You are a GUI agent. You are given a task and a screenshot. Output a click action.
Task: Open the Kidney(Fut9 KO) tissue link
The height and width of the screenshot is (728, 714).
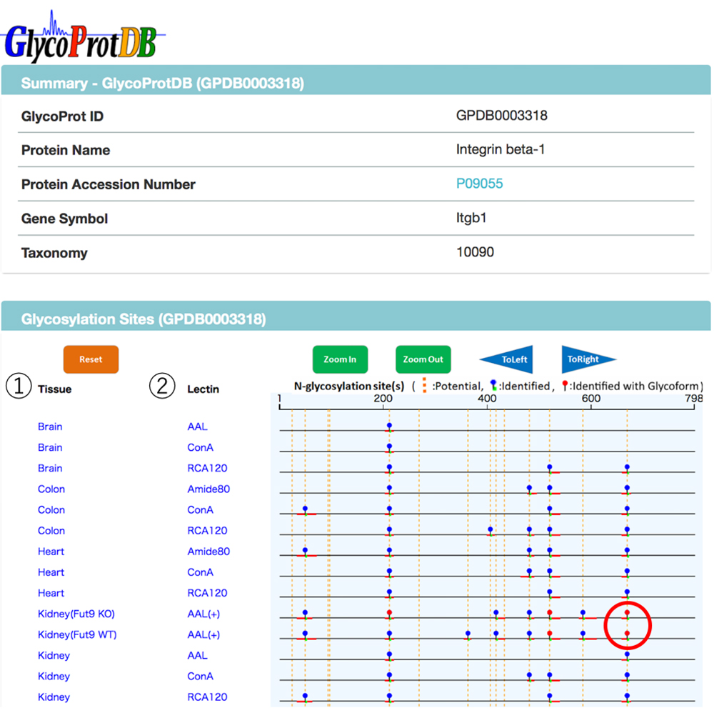76,614
